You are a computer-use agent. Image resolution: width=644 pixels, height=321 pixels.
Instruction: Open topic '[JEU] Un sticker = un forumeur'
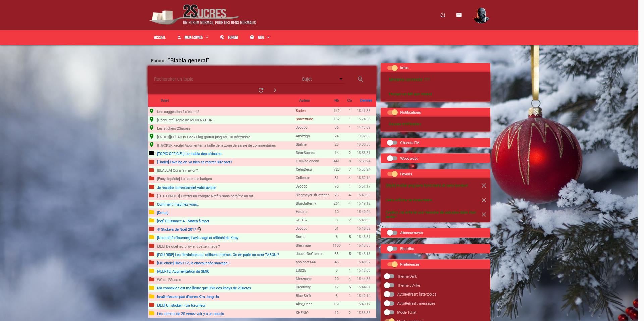pyautogui.click(x=181, y=305)
